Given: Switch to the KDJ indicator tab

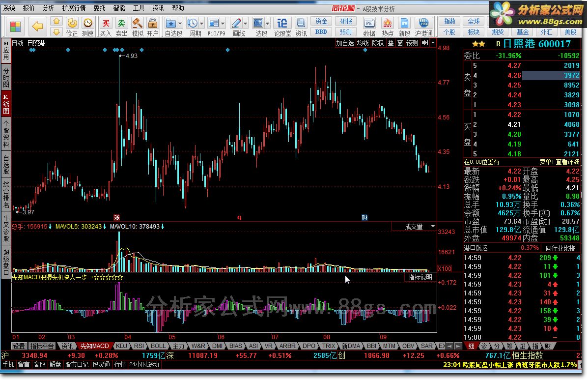Looking at the screenshot, I should [x=121, y=346].
